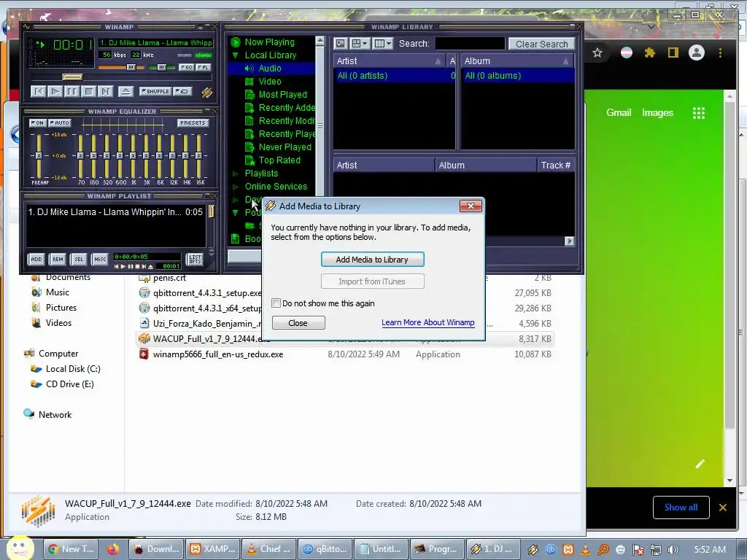This screenshot has height=560, width=747.
Task: Check Do not show me this again
Action: tap(276, 303)
